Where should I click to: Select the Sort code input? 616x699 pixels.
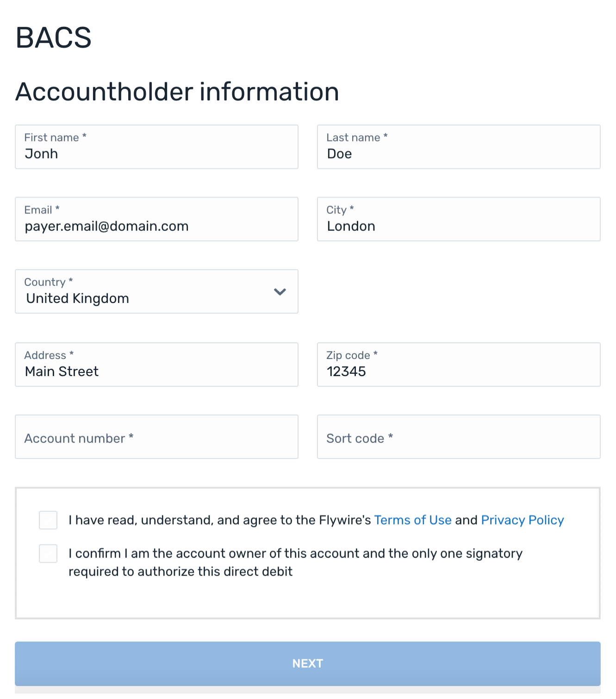[x=458, y=437]
